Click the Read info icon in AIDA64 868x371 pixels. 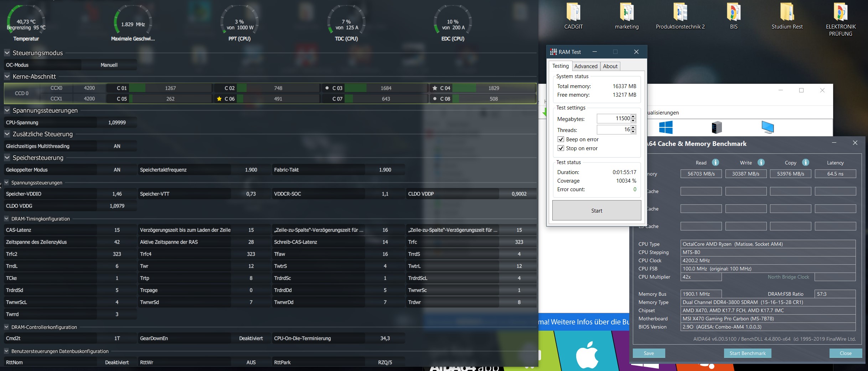[x=715, y=162]
